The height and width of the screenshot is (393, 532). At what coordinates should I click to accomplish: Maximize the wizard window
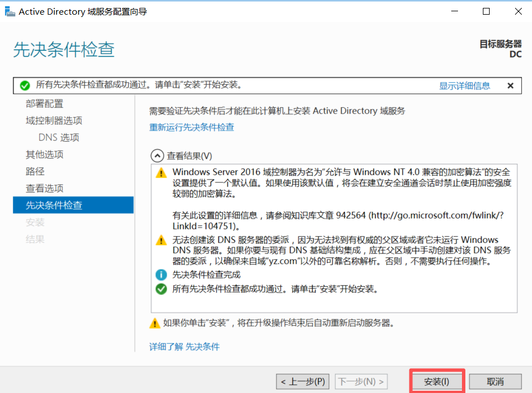tap(486, 11)
